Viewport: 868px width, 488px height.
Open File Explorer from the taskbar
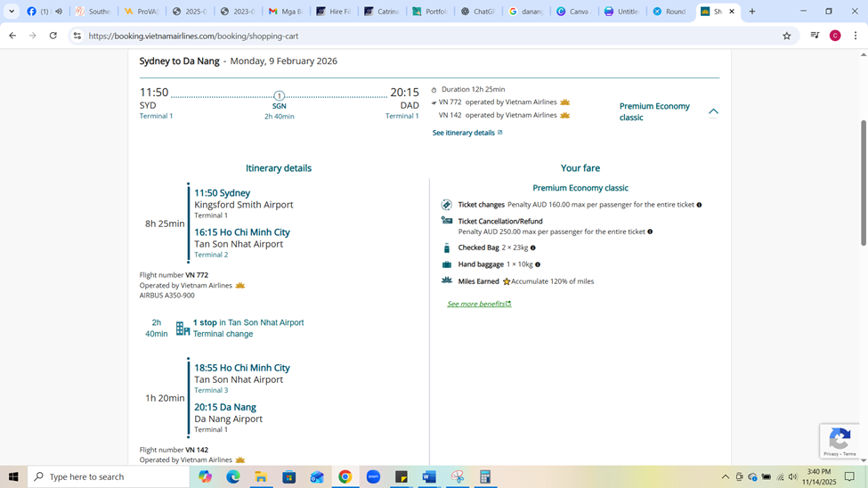click(261, 476)
